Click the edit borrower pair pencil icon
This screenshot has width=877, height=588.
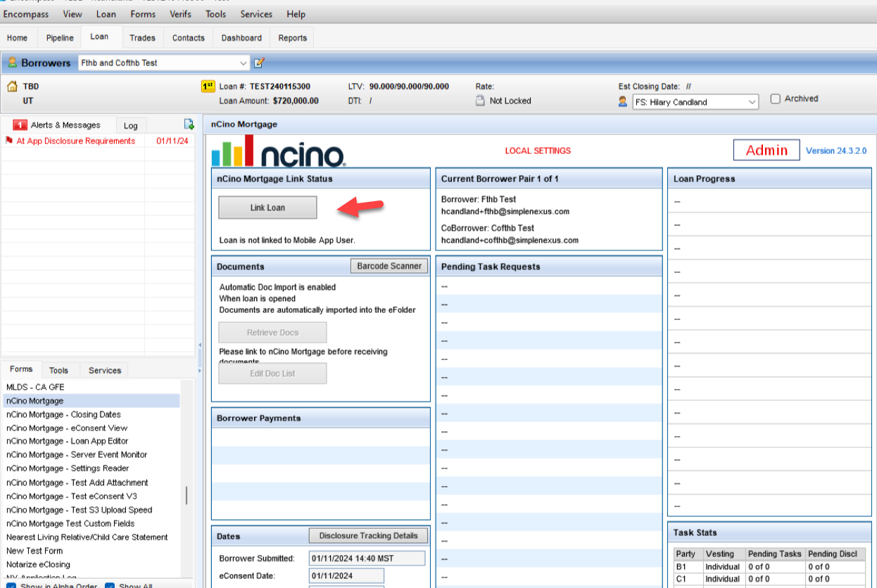pyautogui.click(x=259, y=63)
